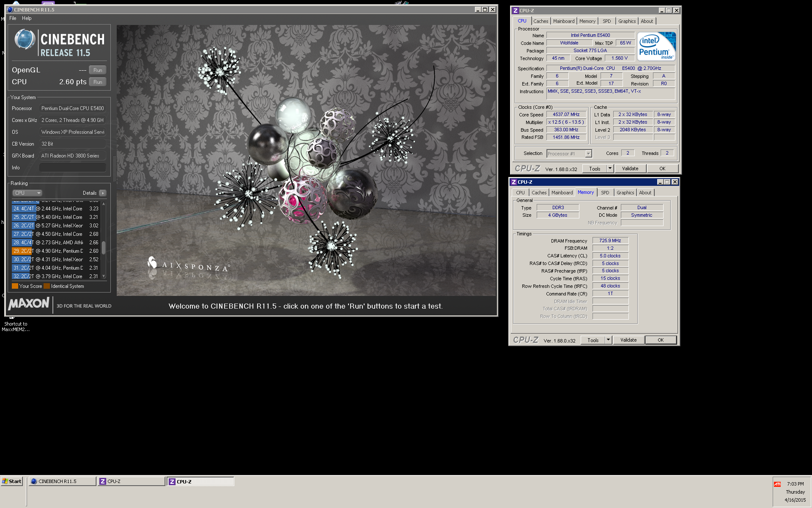Switch to CPU tab in lower CPU-Z
The image size is (812, 508).
click(x=520, y=193)
